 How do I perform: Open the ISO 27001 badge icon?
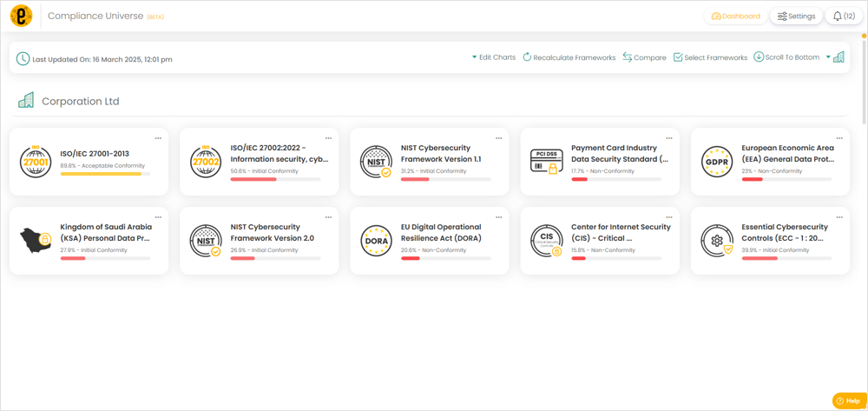(x=36, y=162)
